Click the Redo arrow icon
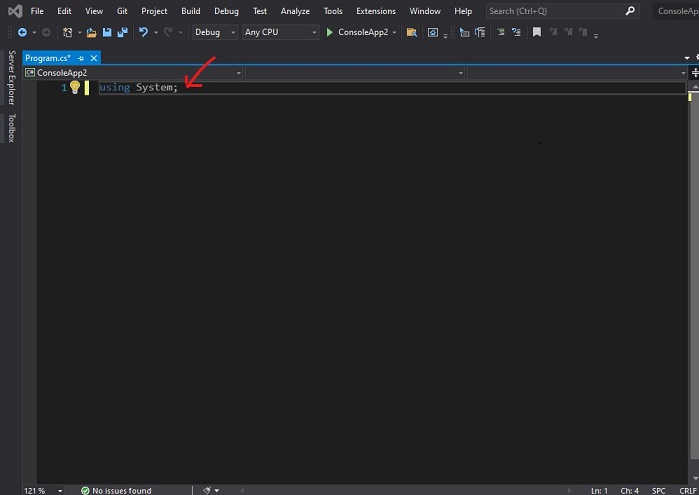The height and width of the screenshot is (495, 699). pyautogui.click(x=168, y=32)
